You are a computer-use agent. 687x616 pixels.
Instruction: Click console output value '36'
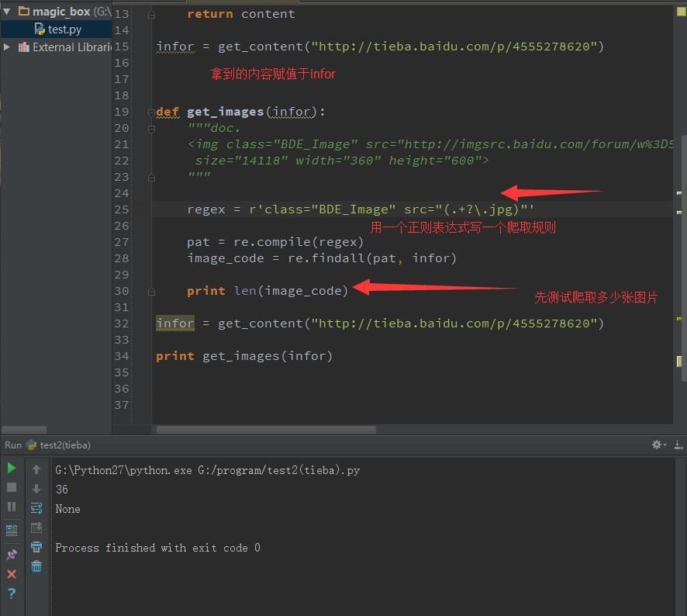coord(62,490)
